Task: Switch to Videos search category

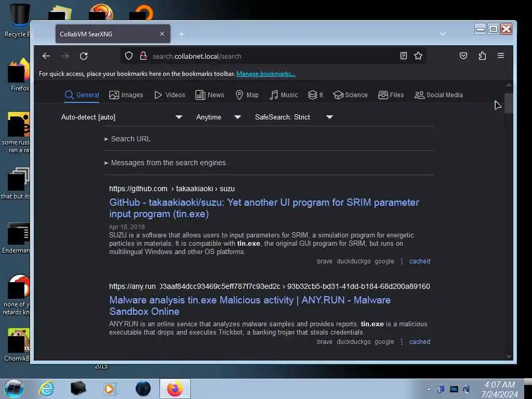Action: tap(170, 95)
